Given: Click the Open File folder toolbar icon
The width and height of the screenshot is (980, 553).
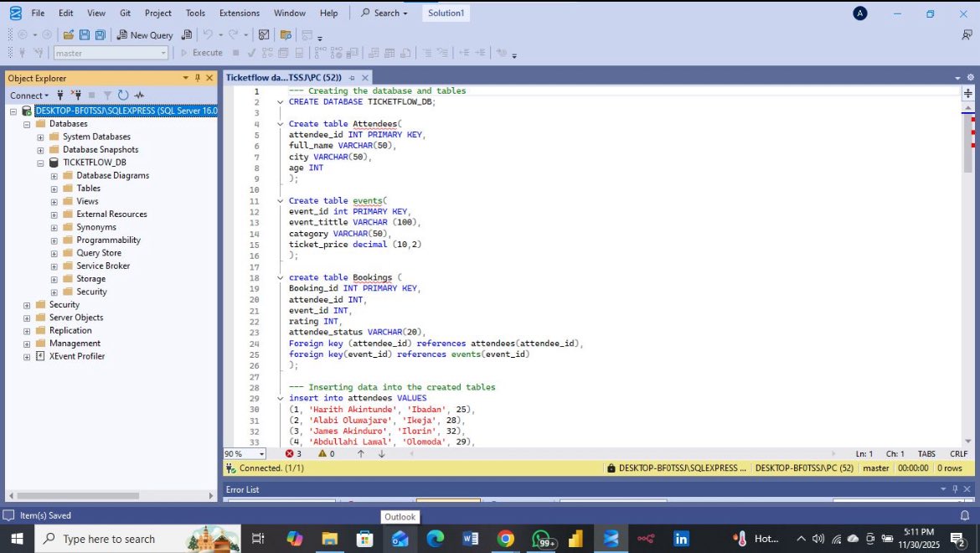Looking at the screenshot, I should tap(68, 35).
